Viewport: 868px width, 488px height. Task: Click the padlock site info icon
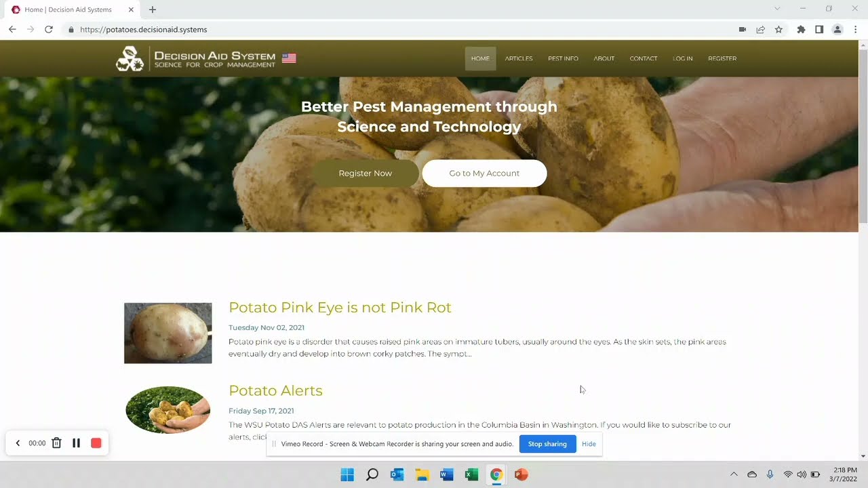coord(71,30)
